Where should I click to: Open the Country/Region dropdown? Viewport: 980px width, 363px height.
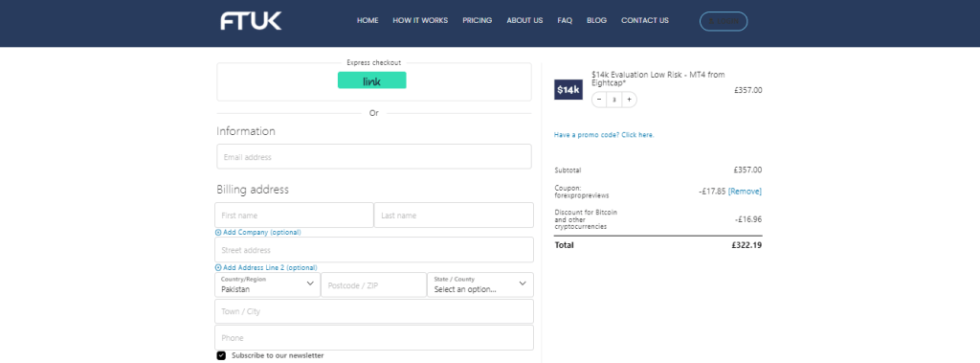coord(268,284)
